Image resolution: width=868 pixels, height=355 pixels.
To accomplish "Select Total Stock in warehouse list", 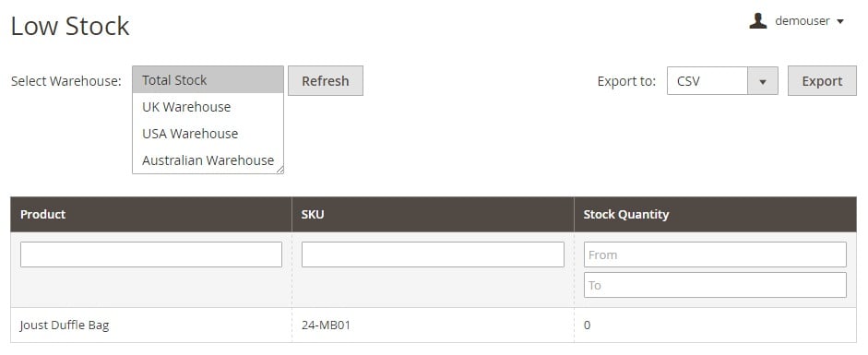I will coord(208,80).
